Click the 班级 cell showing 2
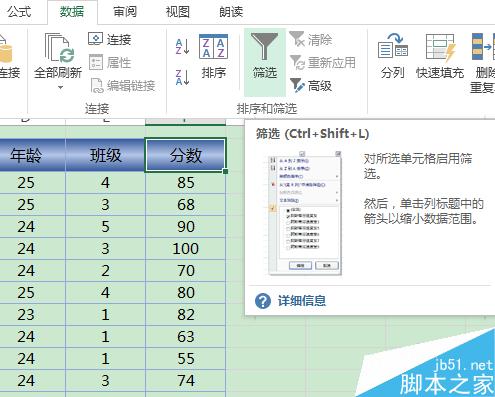The height and width of the screenshot is (397, 495). (105, 271)
